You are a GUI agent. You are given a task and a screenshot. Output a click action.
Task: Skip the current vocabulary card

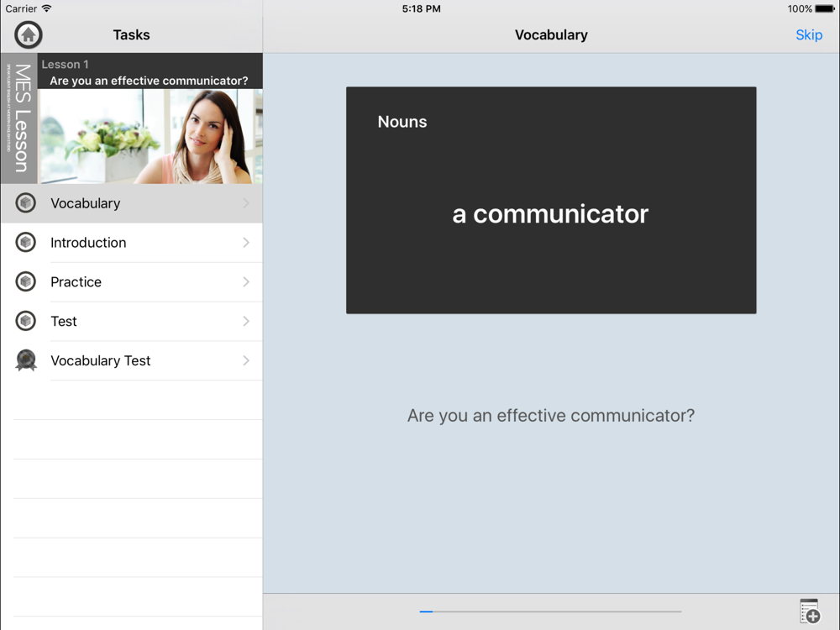coord(809,34)
